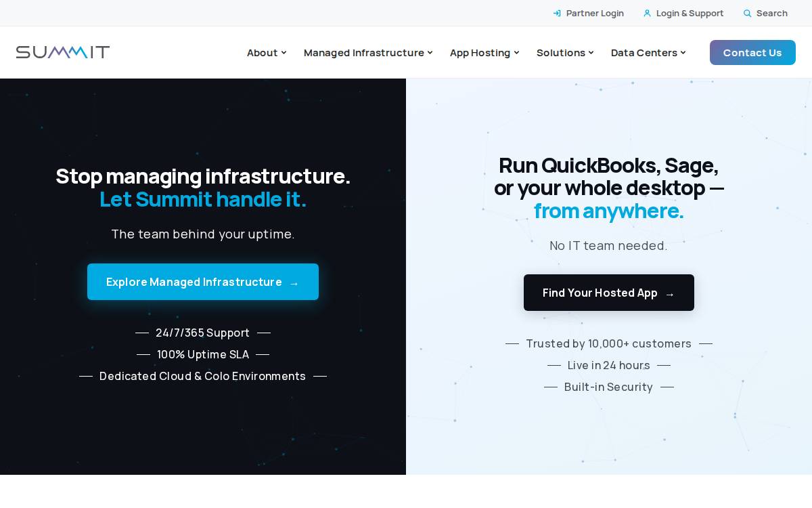
Task: Open the Search link
Action: [x=765, y=13]
